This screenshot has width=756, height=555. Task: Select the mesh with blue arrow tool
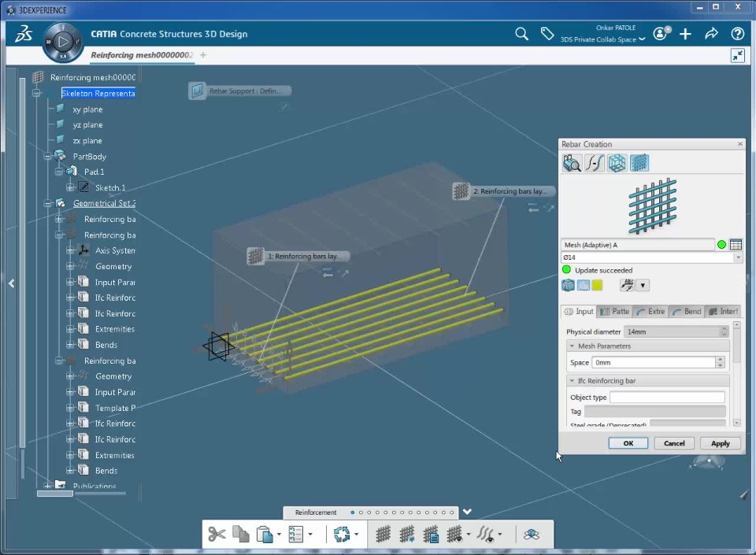(x=407, y=535)
